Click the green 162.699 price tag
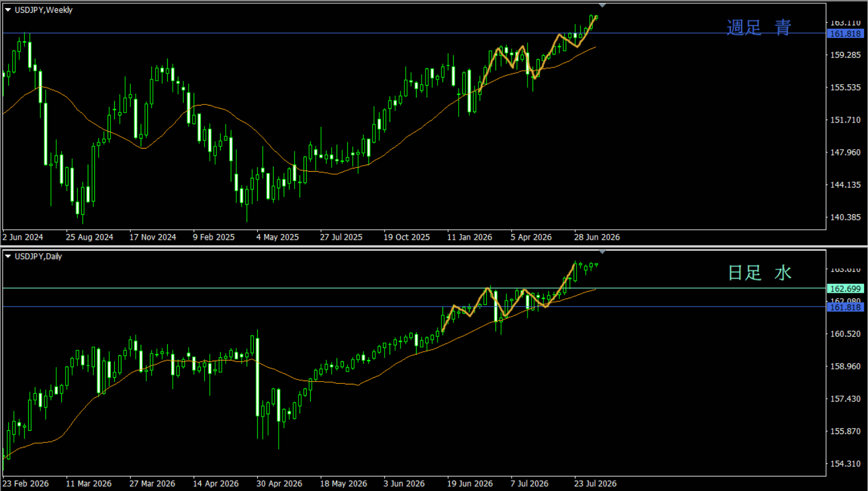Screen dimensions: 868x491 click(x=845, y=289)
